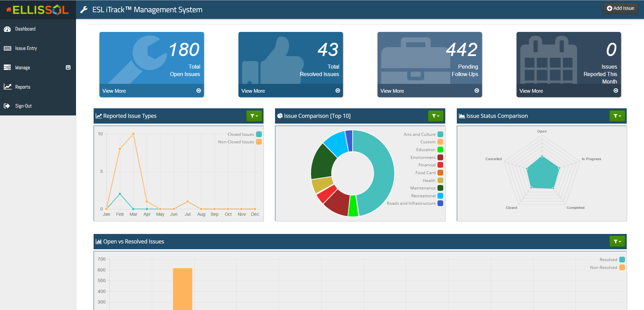644x310 pixels.
Task: Click the orange Non-Resolved bar
Action: point(182,289)
